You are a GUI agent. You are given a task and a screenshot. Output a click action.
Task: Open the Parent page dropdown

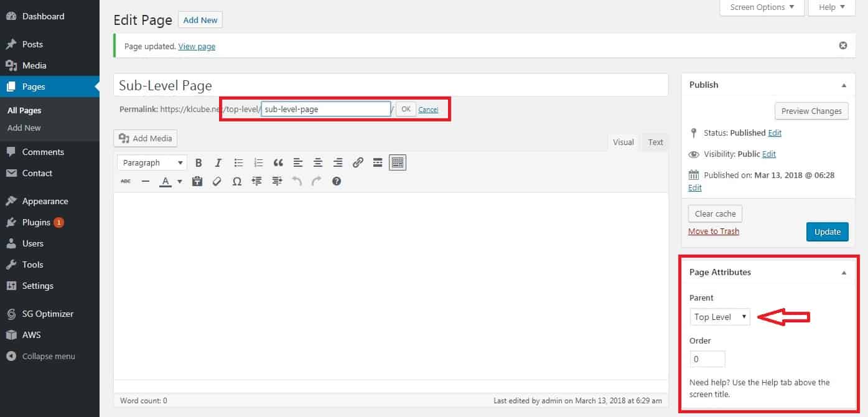(720, 316)
